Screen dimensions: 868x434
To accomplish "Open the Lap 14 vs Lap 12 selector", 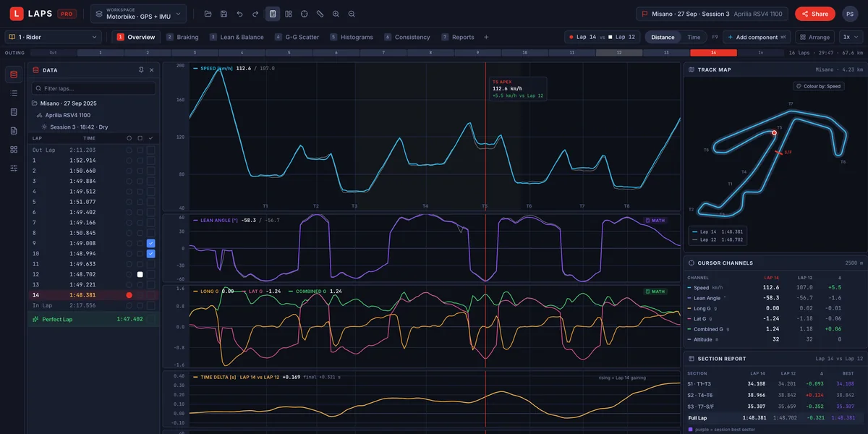I will 602,37.
